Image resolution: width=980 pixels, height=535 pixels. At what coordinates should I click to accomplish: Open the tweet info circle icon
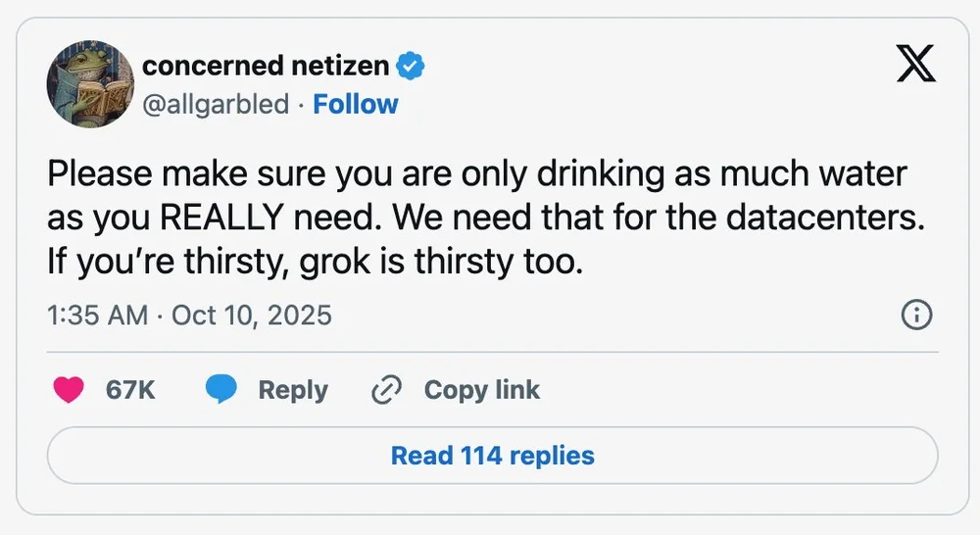915,316
